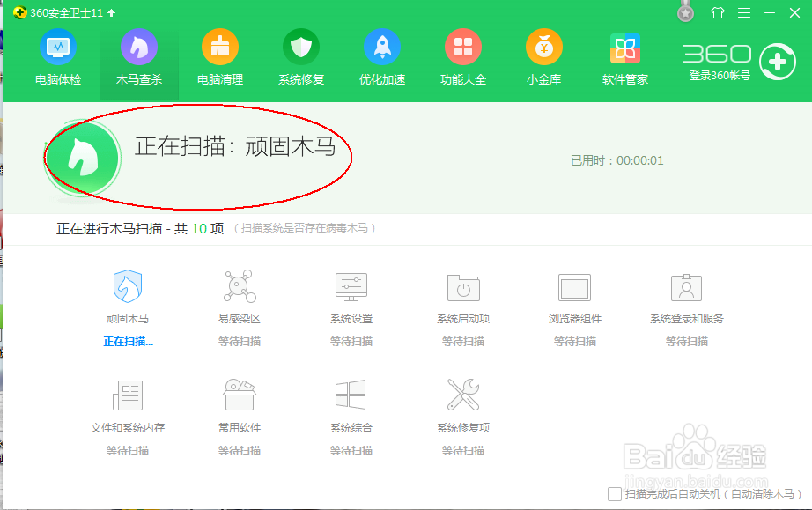Select the 木马查杀 trojan scan icon
This screenshot has width=812, height=510.
(139, 47)
